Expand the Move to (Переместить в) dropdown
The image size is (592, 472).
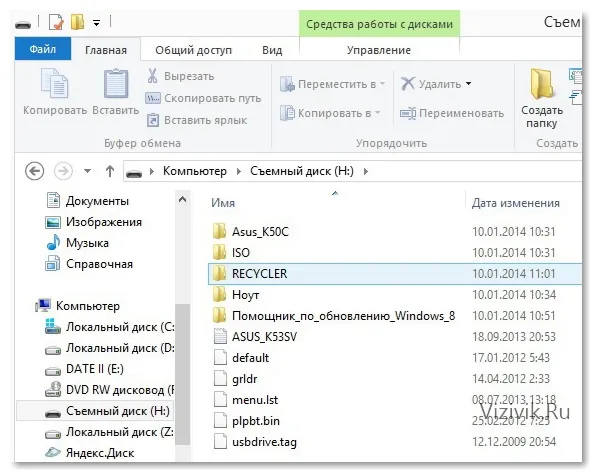tap(382, 84)
